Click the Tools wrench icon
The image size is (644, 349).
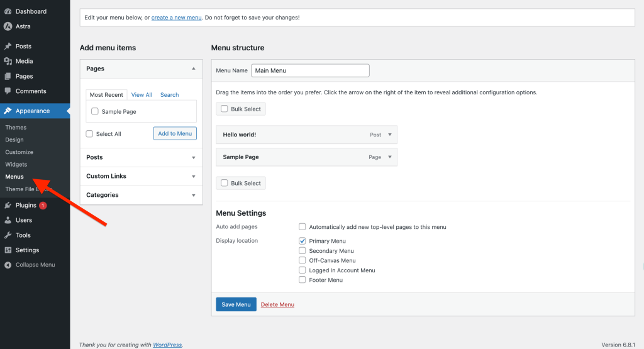pos(8,235)
